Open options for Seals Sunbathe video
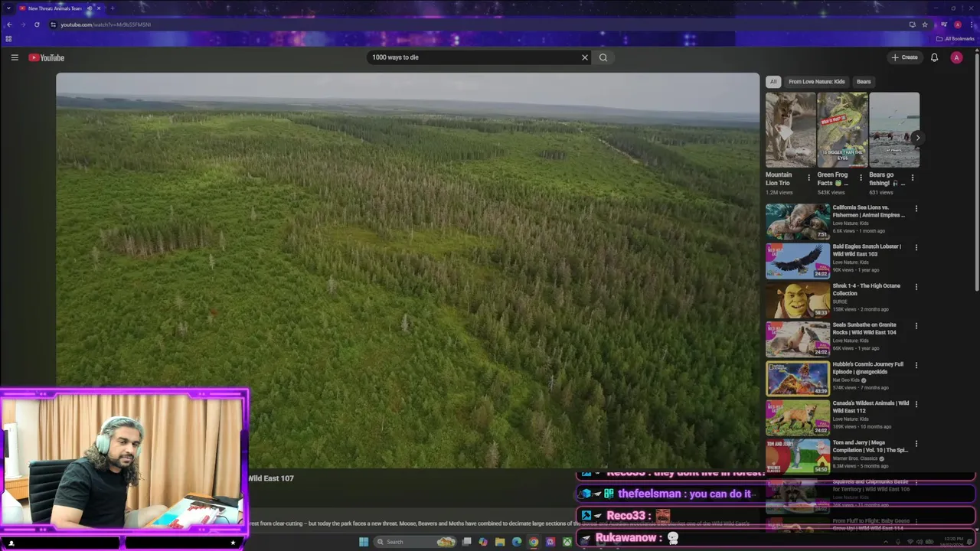980x551 pixels. pyautogui.click(x=916, y=325)
